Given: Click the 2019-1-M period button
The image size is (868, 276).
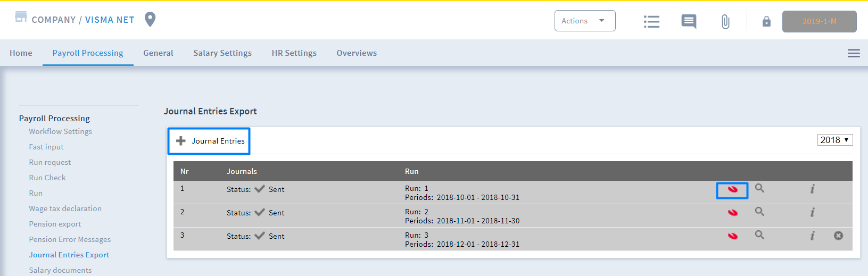Looking at the screenshot, I should pos(819,21).
